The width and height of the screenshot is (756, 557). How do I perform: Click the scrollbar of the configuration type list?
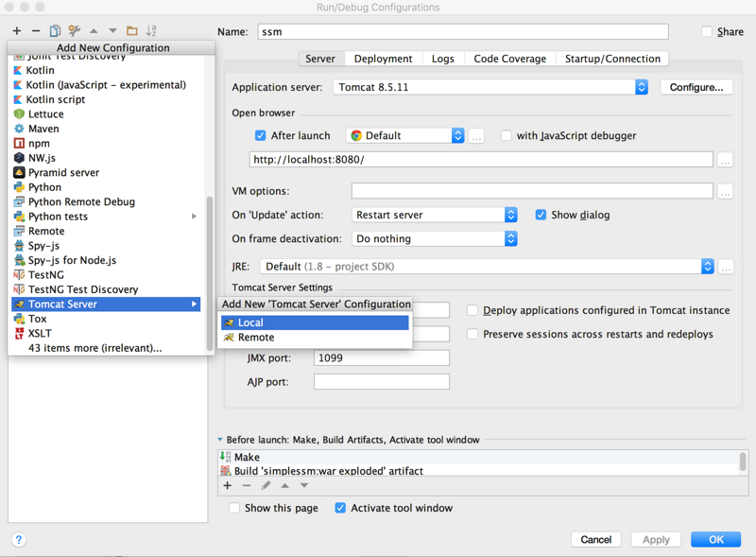[209, 272]
